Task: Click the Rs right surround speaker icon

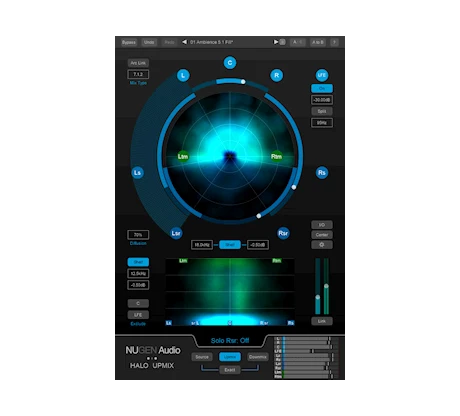Action: pyautogui.click(x=322, y=173)
